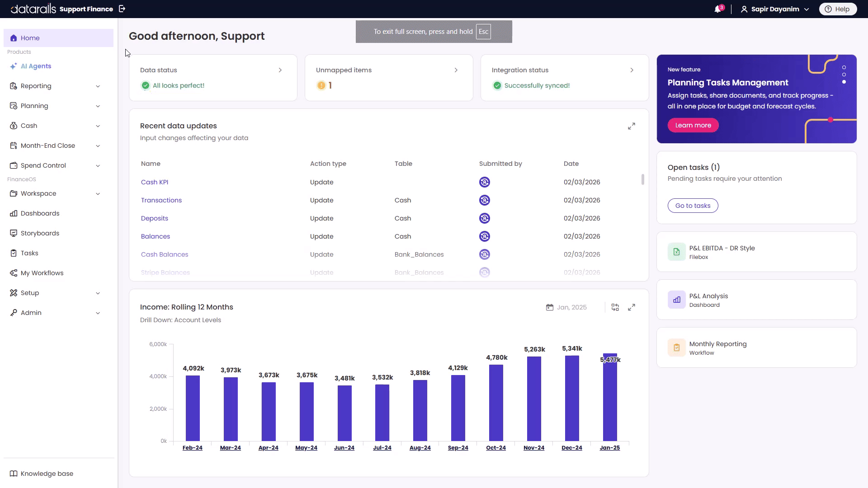Open the notifications bell icon
Image resolution: width=868 pixels, height=488 pixels.
click(717, 9)
